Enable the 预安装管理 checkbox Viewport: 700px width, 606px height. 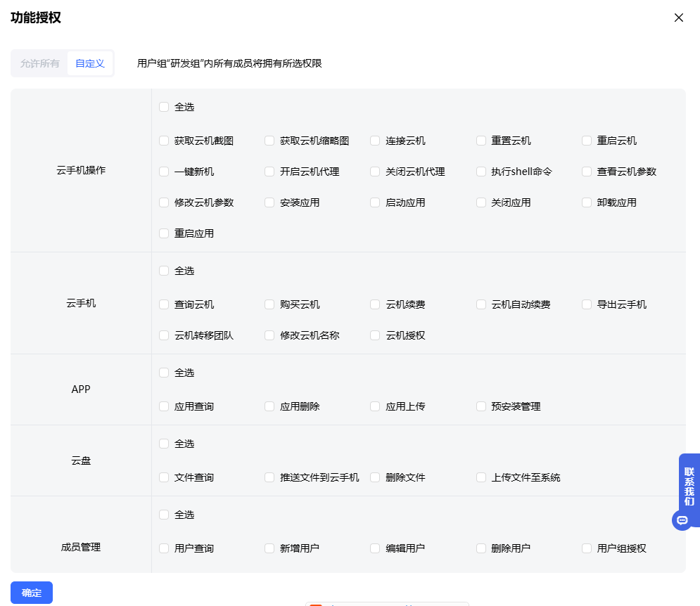(481, 406)
